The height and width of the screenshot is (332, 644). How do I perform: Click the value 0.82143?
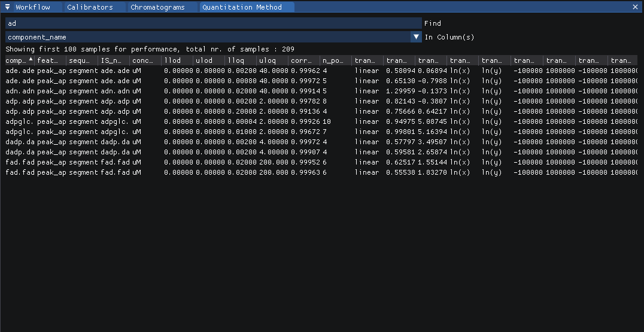(x=400, y=101)
